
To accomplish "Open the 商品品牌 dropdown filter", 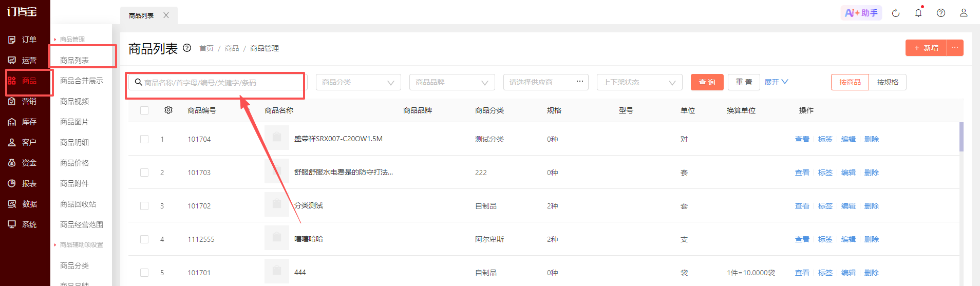I will coord(452,82).
